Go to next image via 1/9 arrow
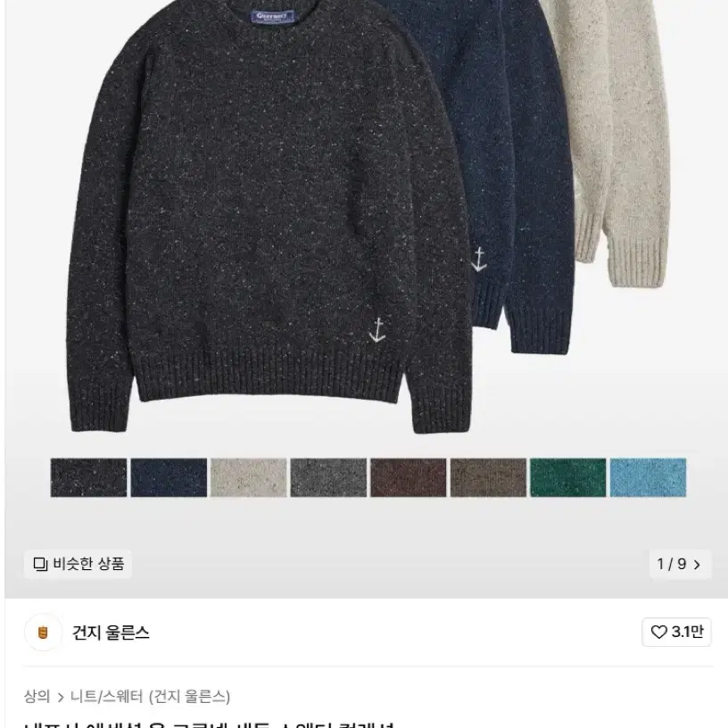The width and height of the screenshot is (728, 728). click(697, 565)
